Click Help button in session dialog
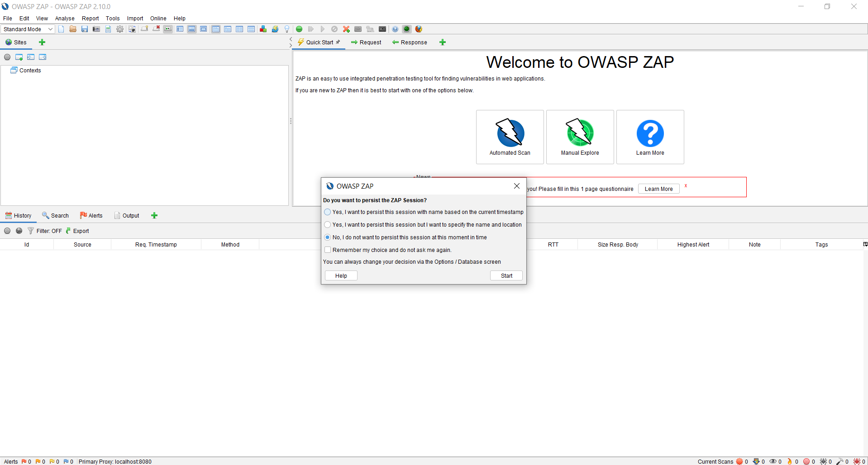This screenshot has width=868, height=465. click(341, 276)
